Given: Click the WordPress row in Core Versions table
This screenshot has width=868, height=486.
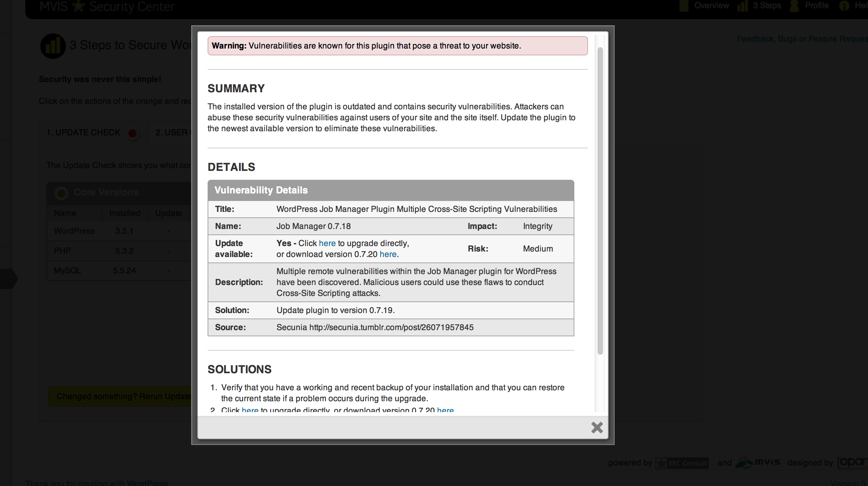Looking at the screenshot, I should (x=119, y=231).
